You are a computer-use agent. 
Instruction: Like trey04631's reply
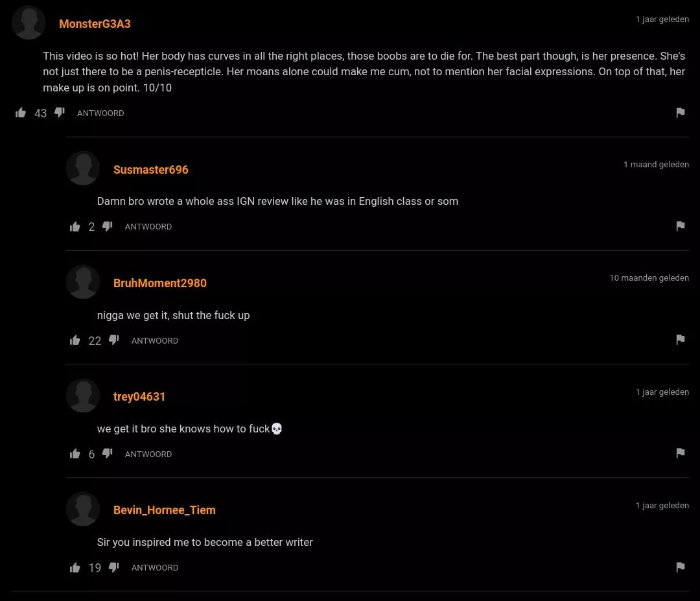[75, 454]
